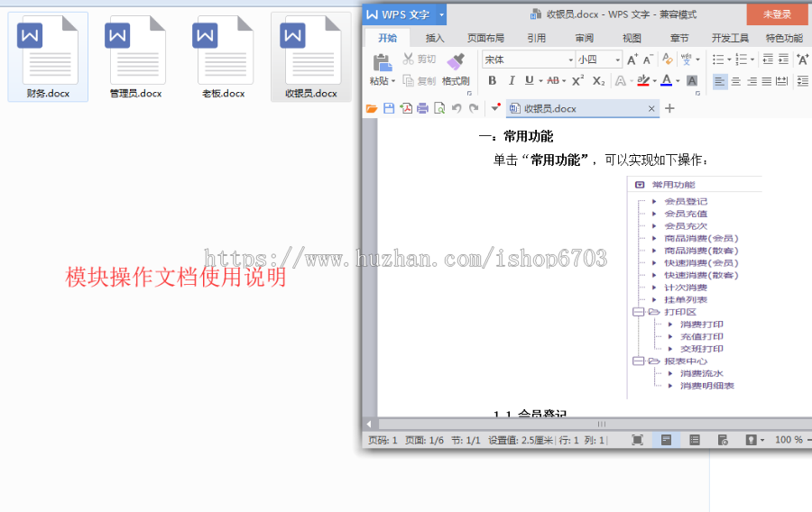Click the 未登录 login button
The image size is (812, 512).
[777, 14]
